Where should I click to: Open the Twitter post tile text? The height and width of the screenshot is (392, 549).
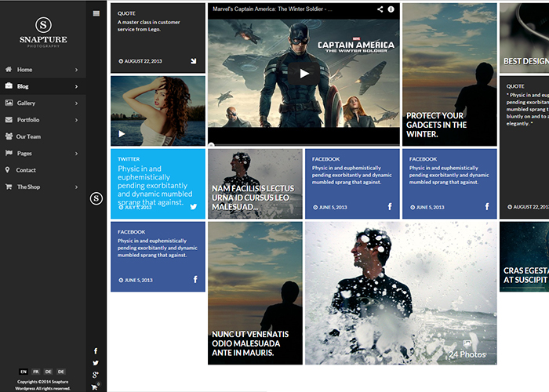[x=155, y=185]
